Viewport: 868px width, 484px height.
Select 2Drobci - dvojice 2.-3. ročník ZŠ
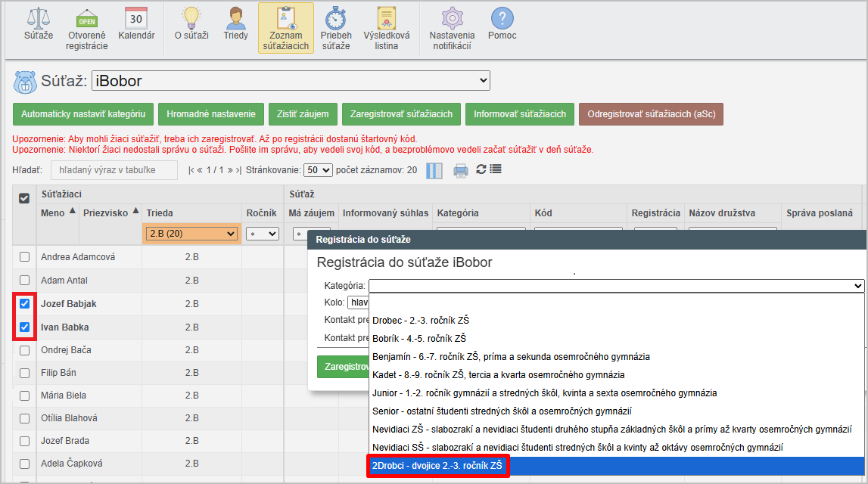click(437, 467)
